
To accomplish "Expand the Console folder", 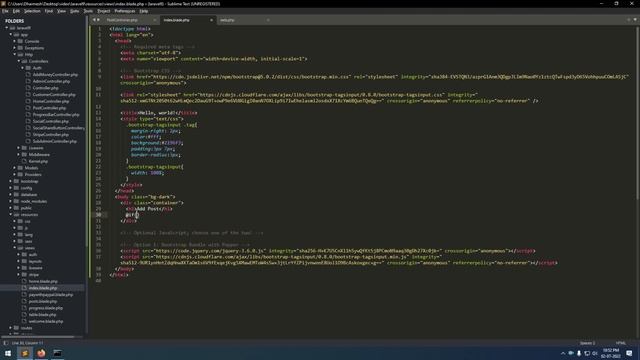I will (x=15, y=41).
